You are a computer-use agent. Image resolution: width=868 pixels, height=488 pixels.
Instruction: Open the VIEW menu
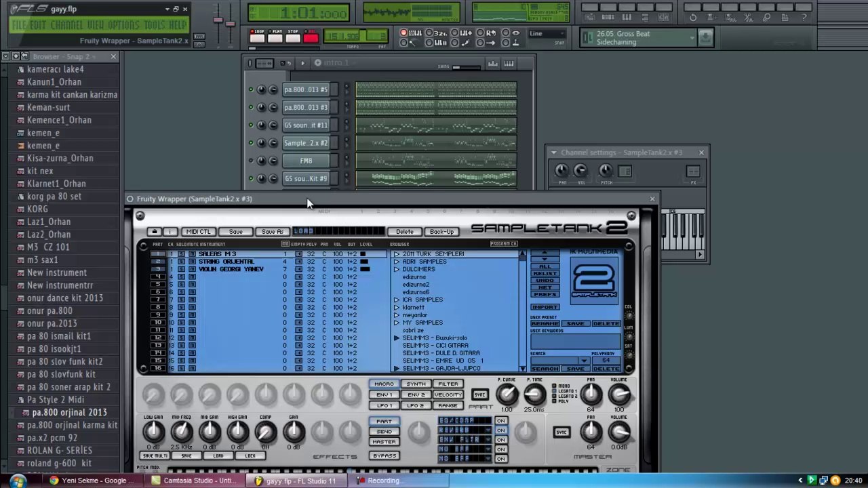click(x=96, y=25)
